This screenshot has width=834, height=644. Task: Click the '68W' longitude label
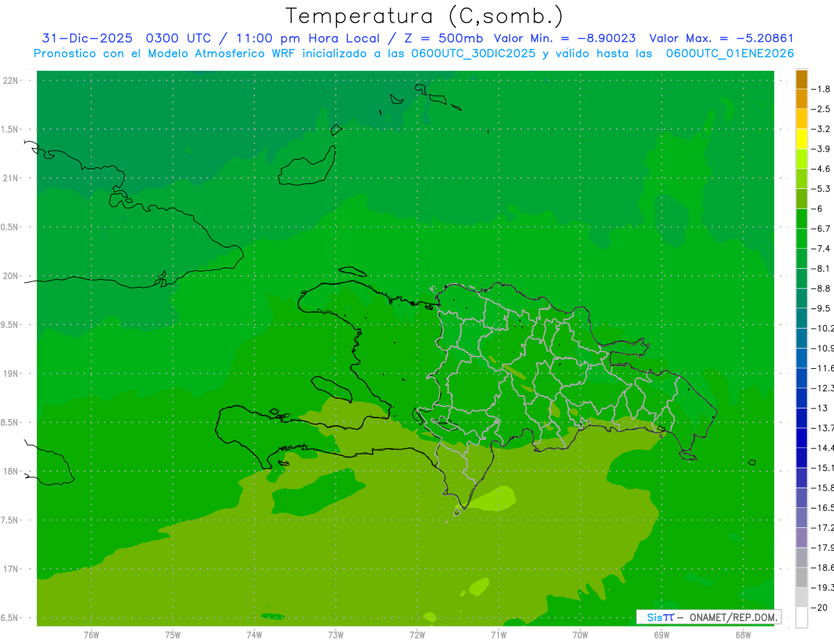(x=743, y=634)
